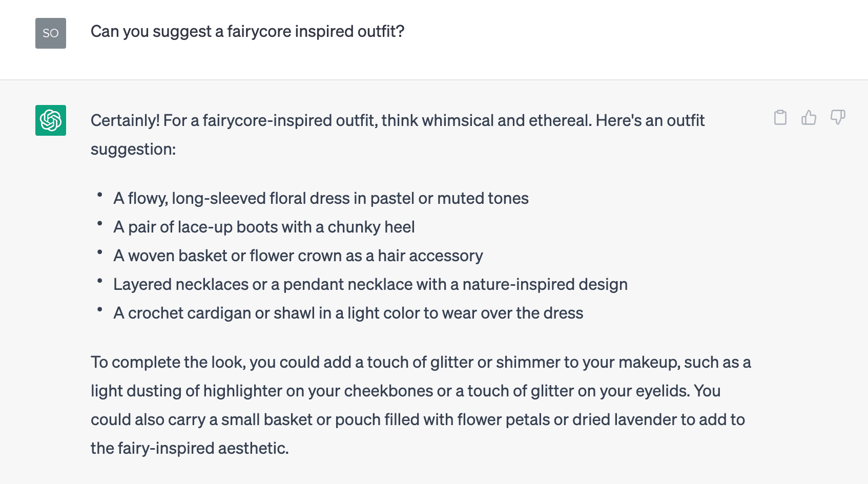The image size is (868, 484).
Task: Click the intro sentence starting with Certainly
Action: [398, 135]
